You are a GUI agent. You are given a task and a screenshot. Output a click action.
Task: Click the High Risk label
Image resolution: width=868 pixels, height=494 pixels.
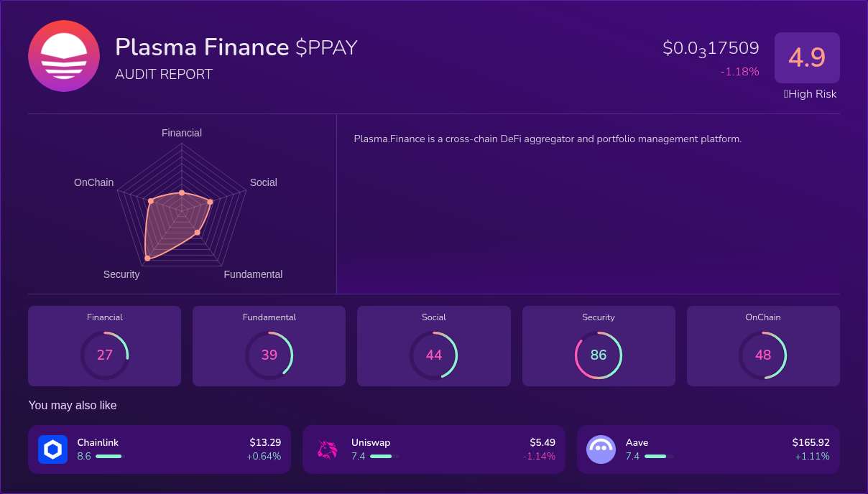coord(813,94)
